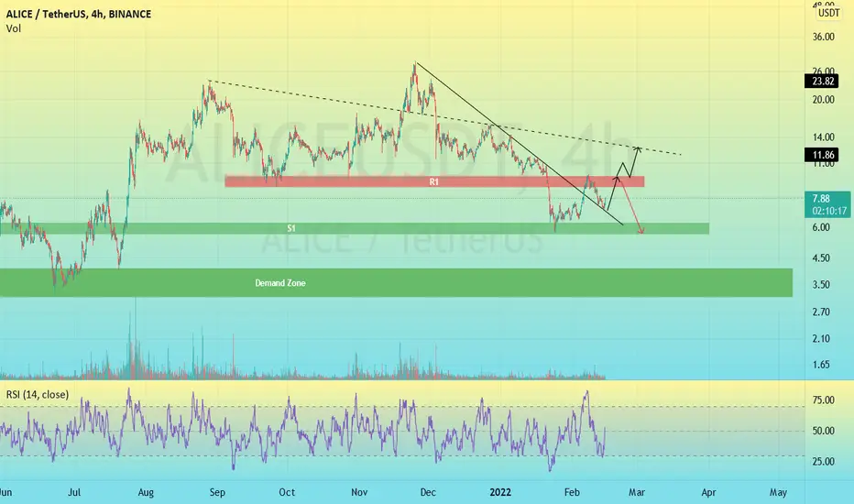The width and height of the screenshot is (854, 504).
Task: Click the RSI (14, close) indicator label
Action: click(x=38, y=394)
